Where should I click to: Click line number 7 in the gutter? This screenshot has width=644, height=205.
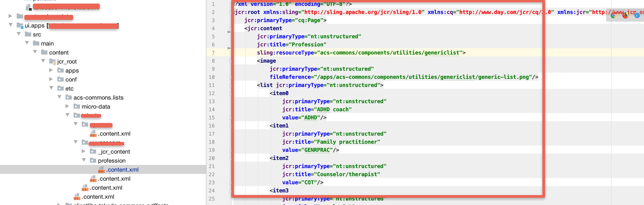(x=213, y=53)
